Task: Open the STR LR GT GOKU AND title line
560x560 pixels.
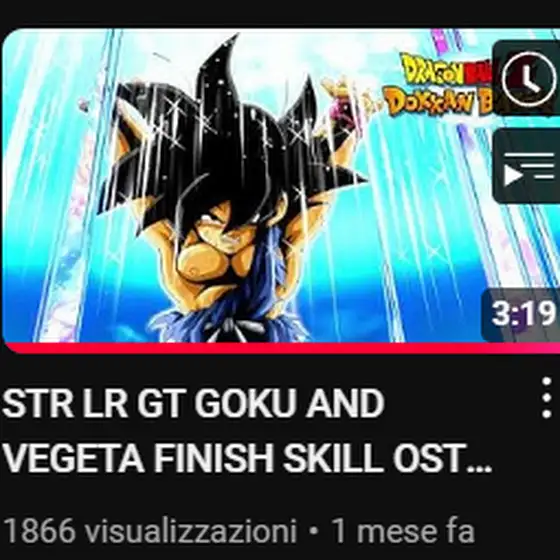Action: tap(193, 404)
